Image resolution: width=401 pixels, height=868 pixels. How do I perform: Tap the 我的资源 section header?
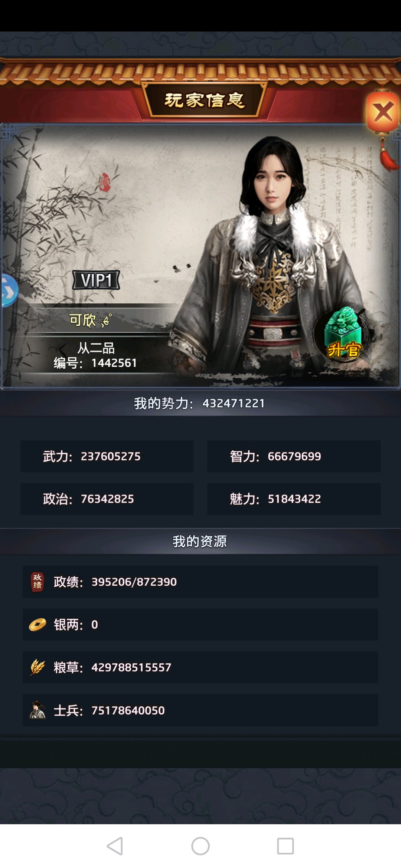[200, 542]
